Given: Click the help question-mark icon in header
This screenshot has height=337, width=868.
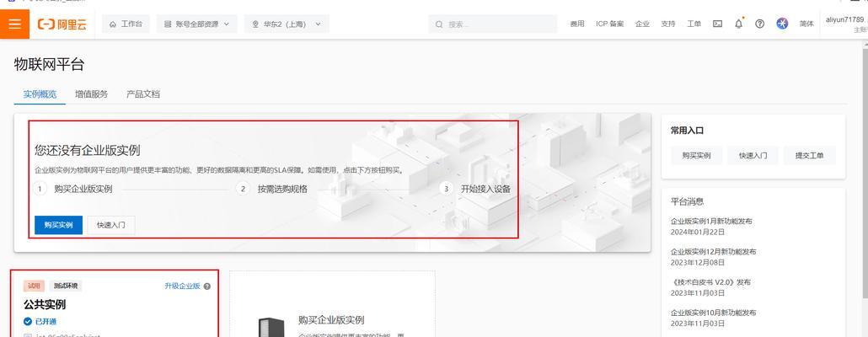Looking at the screenshot, I should (760, 24).
